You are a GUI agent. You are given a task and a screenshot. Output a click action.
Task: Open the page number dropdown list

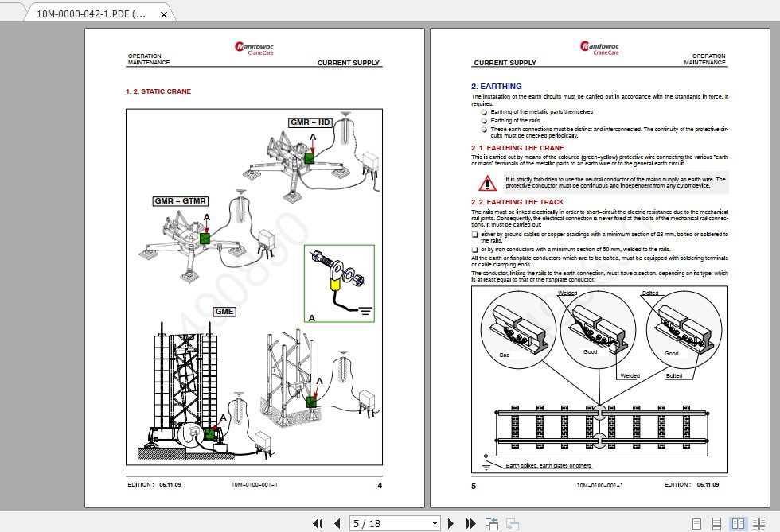point(435,523)
